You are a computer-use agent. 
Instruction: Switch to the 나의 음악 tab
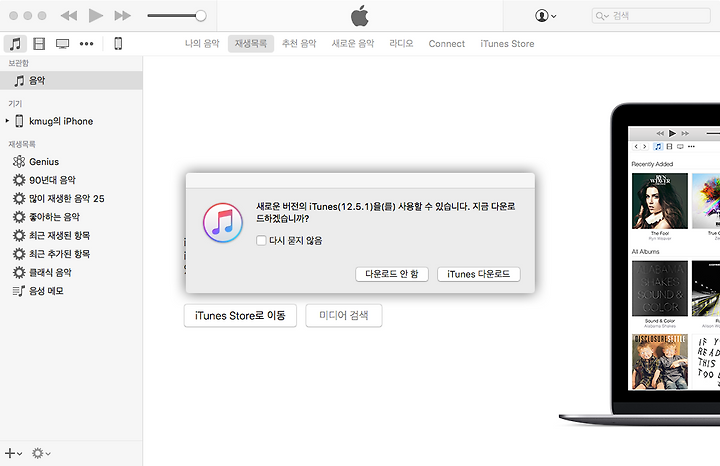click(x=202, y=44)
